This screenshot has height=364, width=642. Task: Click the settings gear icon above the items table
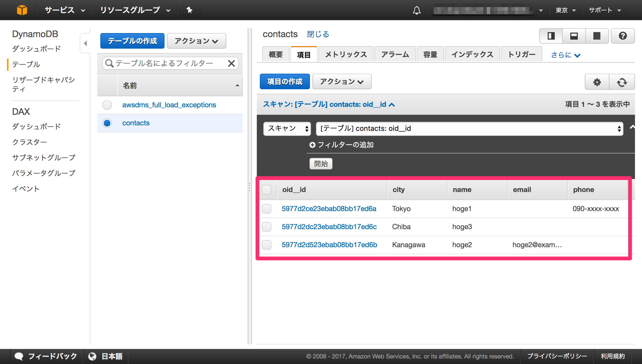597,82
